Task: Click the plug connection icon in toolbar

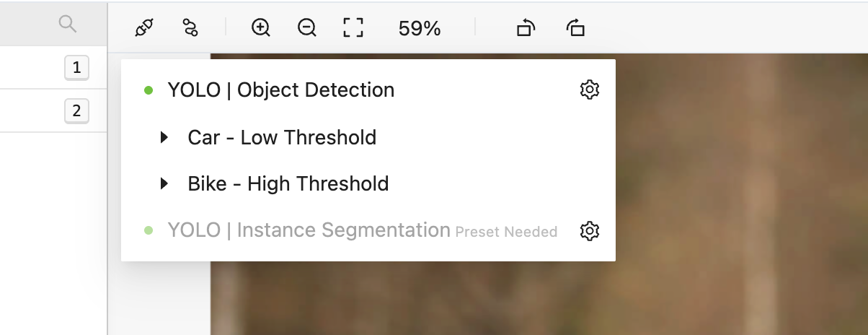Action: tap(144, 28)
